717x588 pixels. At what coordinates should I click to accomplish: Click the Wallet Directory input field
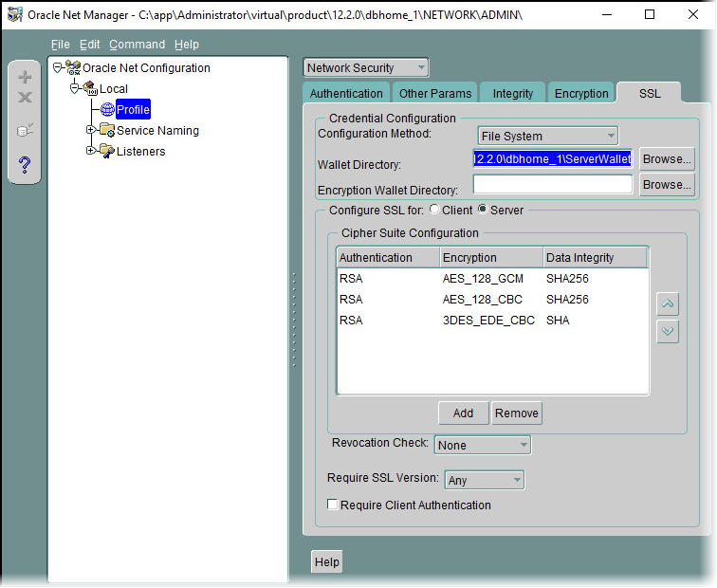[552, 158]
